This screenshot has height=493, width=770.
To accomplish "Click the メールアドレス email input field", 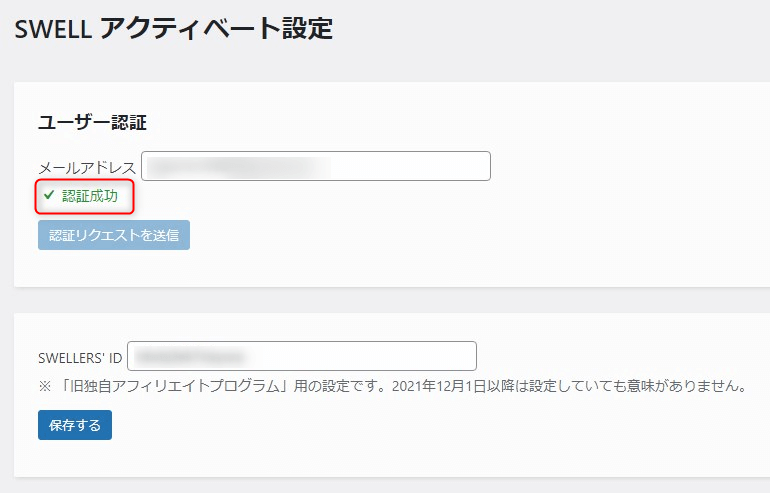I will 316,166.
